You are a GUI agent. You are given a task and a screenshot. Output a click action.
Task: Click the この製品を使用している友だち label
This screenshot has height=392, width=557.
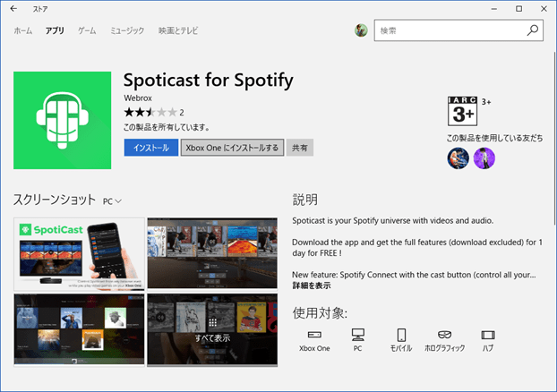(x=494, y=138)
